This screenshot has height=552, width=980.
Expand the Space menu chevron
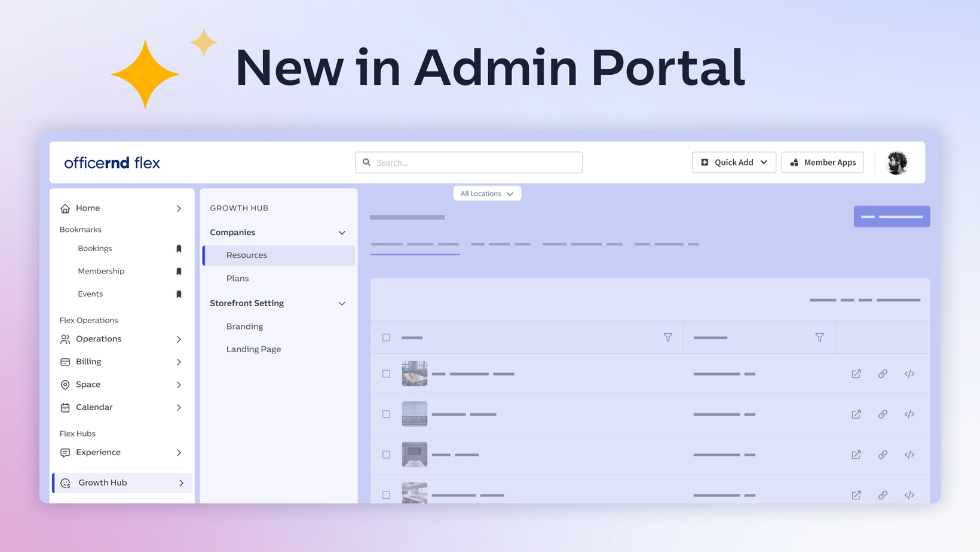179,385
